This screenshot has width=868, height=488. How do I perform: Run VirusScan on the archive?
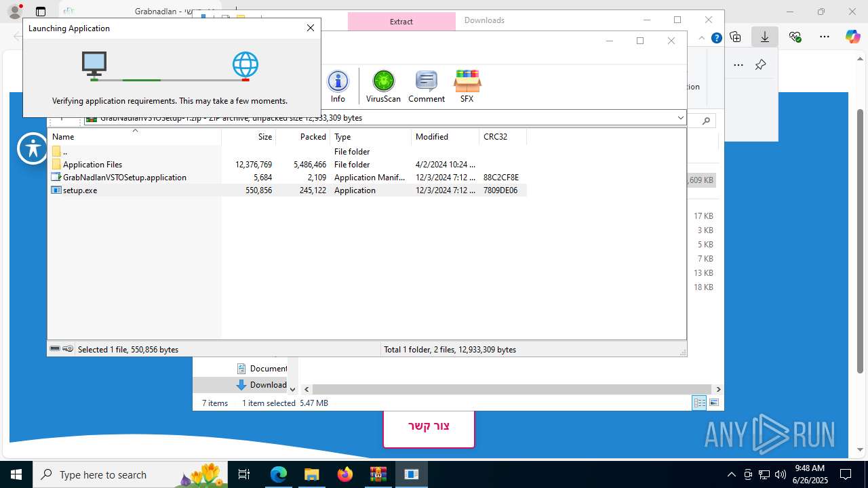click(383, 86)
